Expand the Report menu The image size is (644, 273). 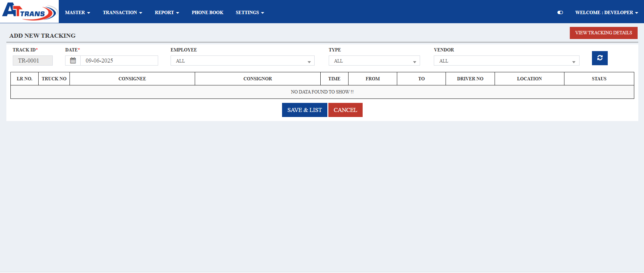click(x=167, y=12)
